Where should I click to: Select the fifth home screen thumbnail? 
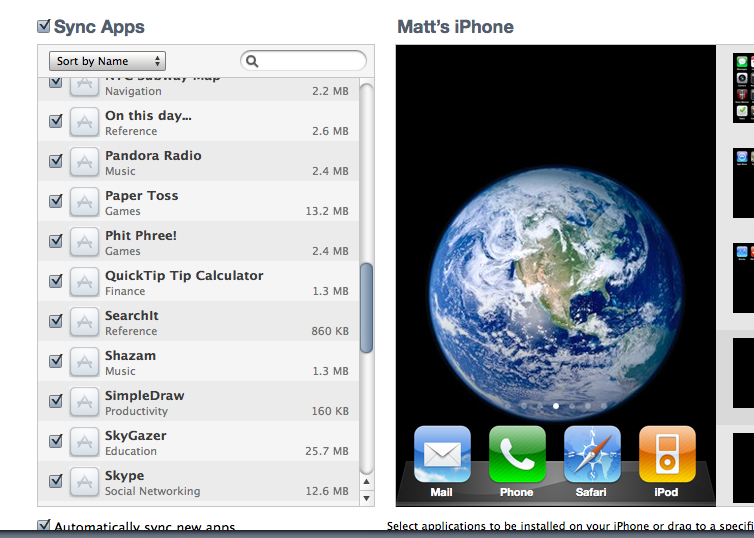tap(743, 468)
